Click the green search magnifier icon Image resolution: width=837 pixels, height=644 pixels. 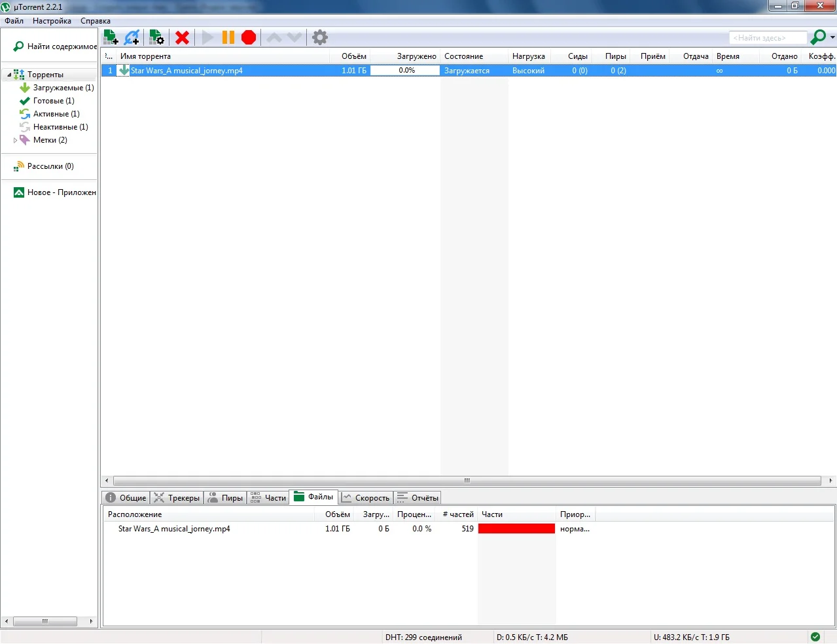pos(818,37)
